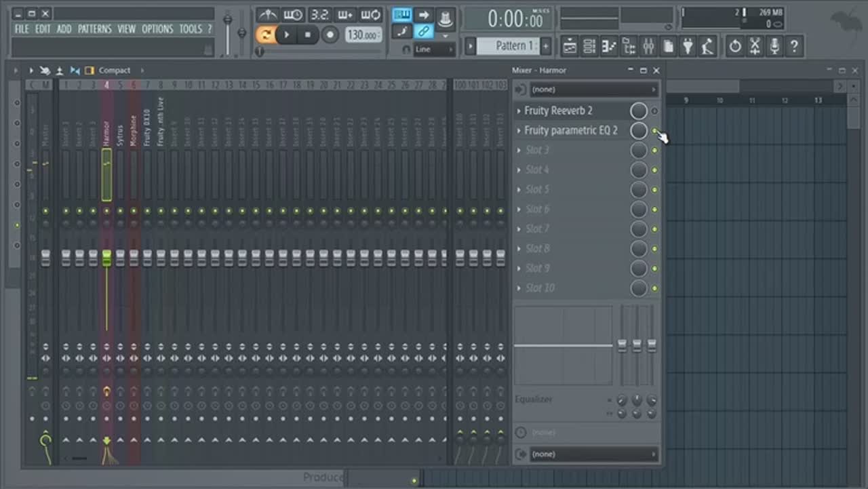
Task: Open the Browser toolbar icon
Action: 629,46
